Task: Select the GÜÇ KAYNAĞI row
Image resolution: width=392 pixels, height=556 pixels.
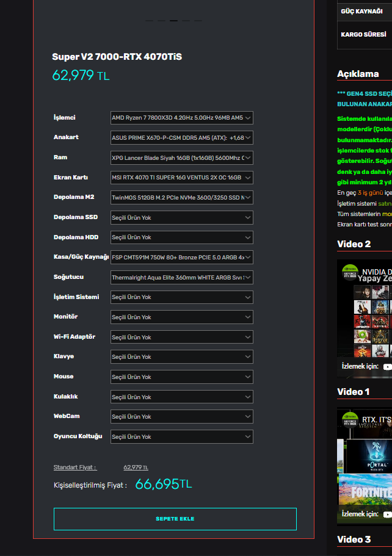Action: pyautogui.click(x=365, y=12)
